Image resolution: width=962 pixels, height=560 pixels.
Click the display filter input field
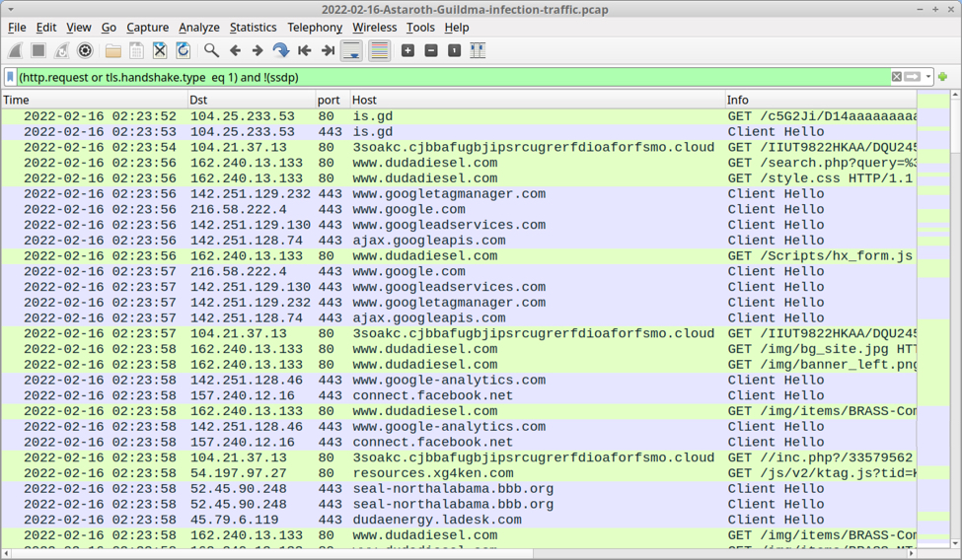pyautogui.click(x=444, y=77)
